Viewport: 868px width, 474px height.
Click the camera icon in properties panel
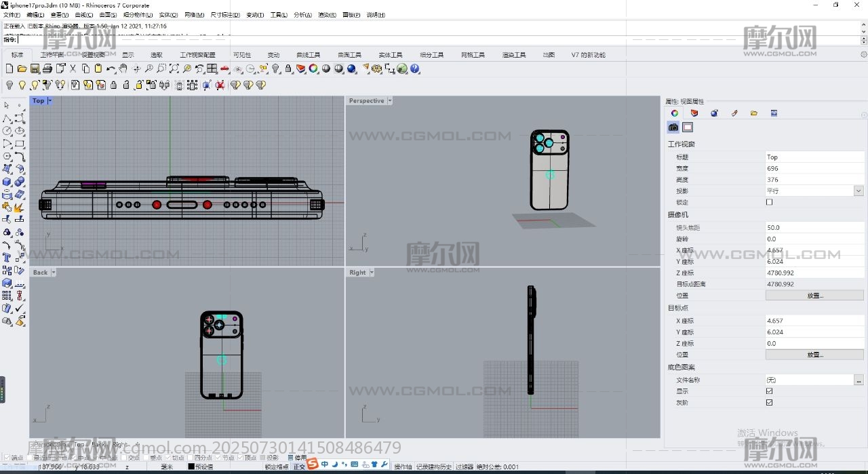pyautogui.click(x=673, y=127)
